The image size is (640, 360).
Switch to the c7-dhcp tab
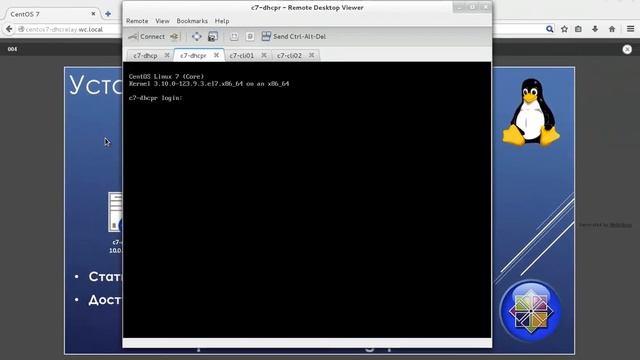pos(145,55)
